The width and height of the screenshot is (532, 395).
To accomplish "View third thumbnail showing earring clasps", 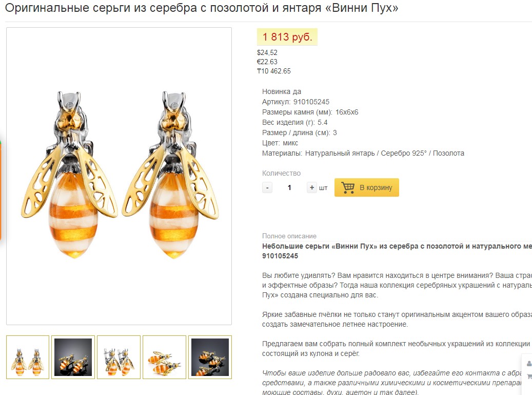I will coord(119,357).
